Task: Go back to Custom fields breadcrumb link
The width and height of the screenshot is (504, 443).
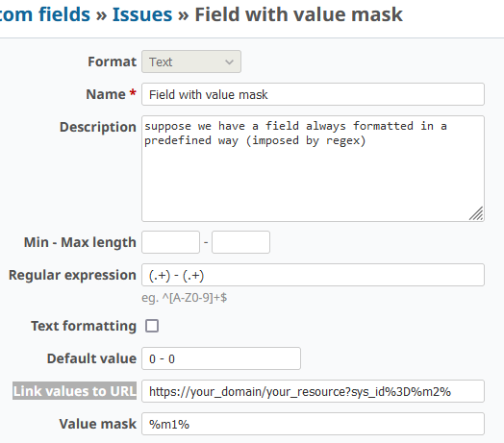Action: click(44, 14)
